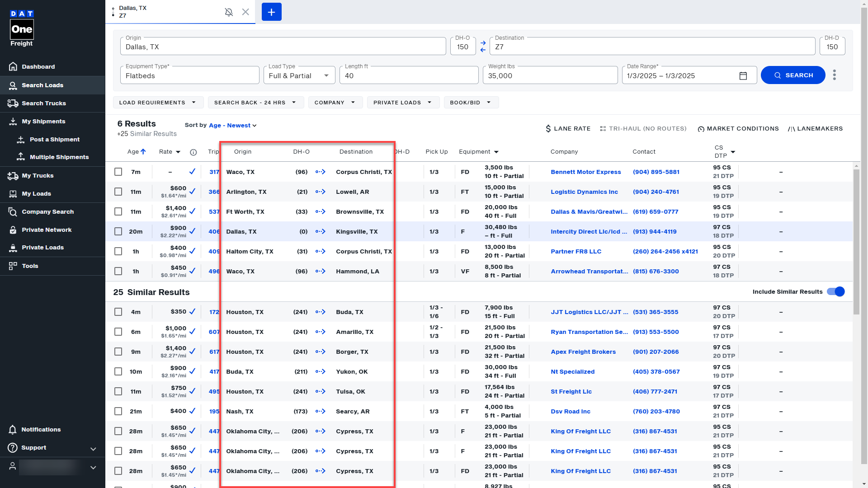Open the date range calendar icon
The width and height of the screenshot is (868, 488).
pyautogui.click(x=743, y=76)
